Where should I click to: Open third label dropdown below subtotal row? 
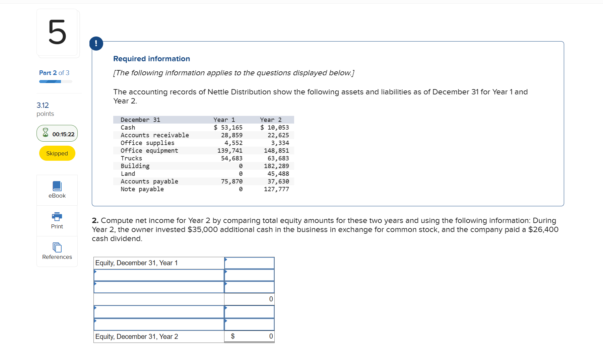tap(159, 312)
